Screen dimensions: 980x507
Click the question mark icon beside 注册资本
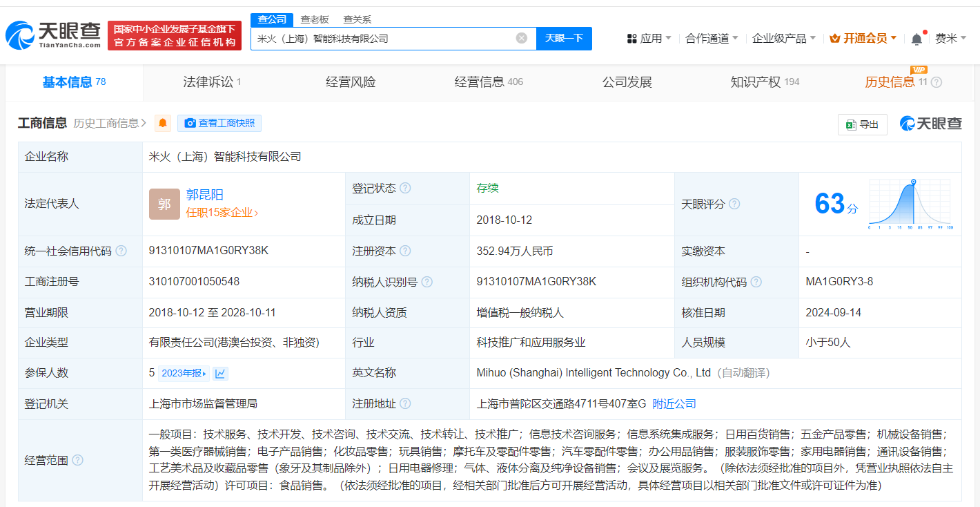pos(405,251)
